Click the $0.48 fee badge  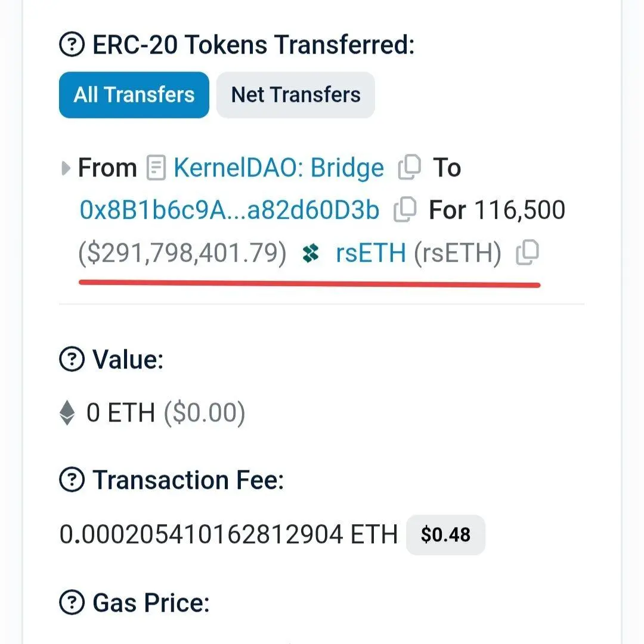445,535
